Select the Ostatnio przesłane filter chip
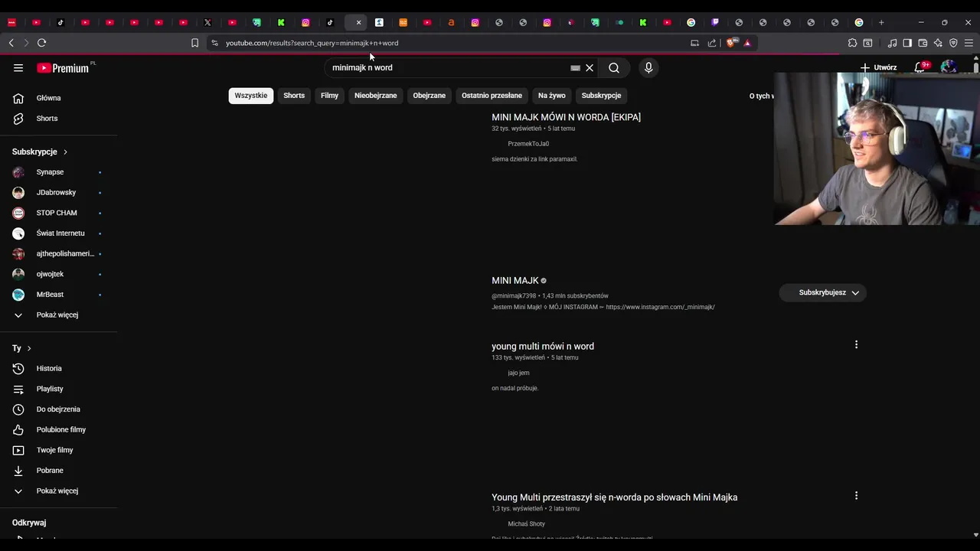980x551 pixels. [492, 96]
